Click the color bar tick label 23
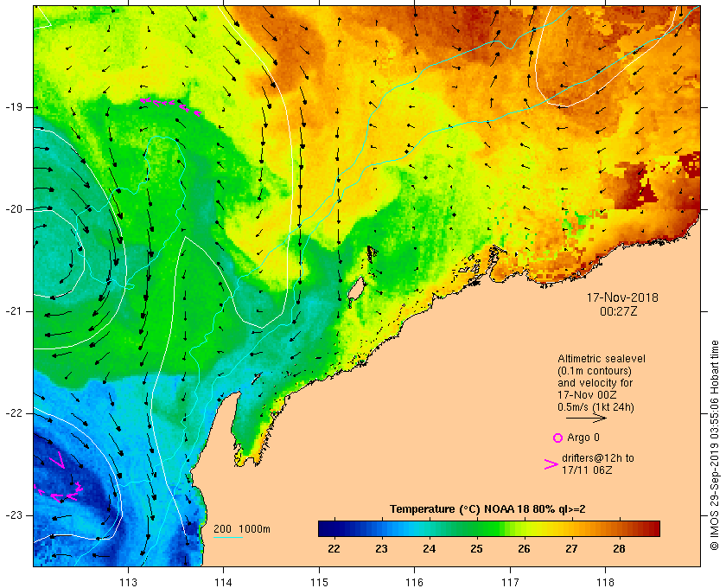 click(381, 549)
